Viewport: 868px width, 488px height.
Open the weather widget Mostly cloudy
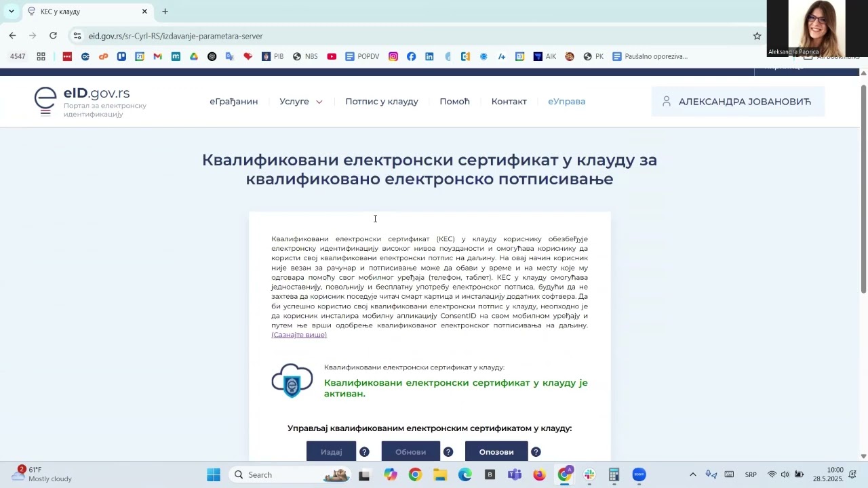tap(42, 474)
